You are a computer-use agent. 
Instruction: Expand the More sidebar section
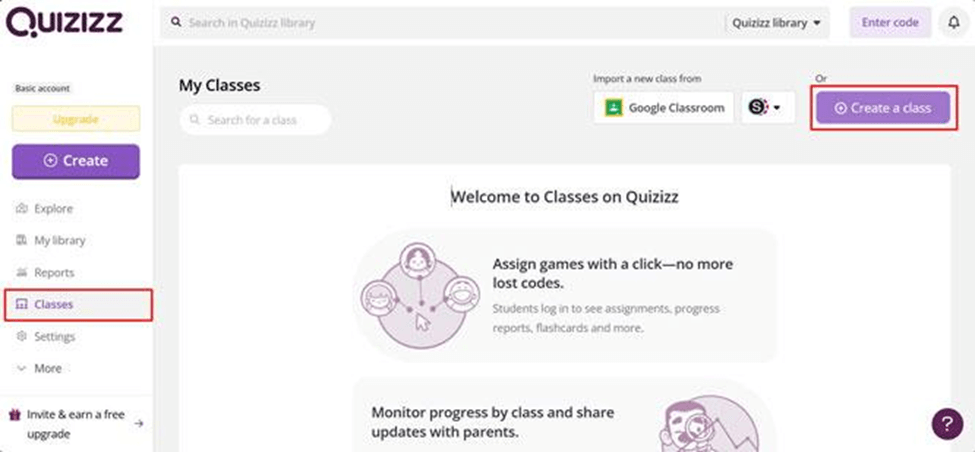click(x=40, y=368)
